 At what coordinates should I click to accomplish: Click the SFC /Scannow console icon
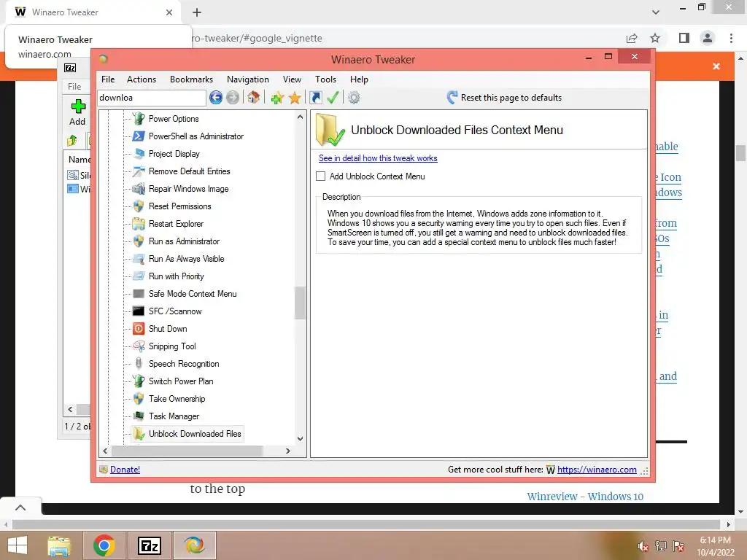pyautogui.click(x=139, y=311)
